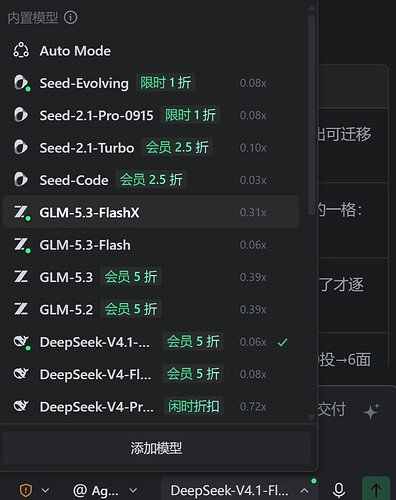Click the GLM-5.3-Flash Z icon
Viewport: 396px width, 500px height.
(22, 245)
